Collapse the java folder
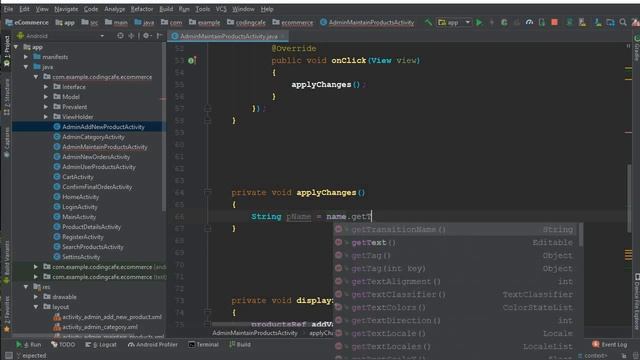The image size is (640, 360). pos(26,67)
